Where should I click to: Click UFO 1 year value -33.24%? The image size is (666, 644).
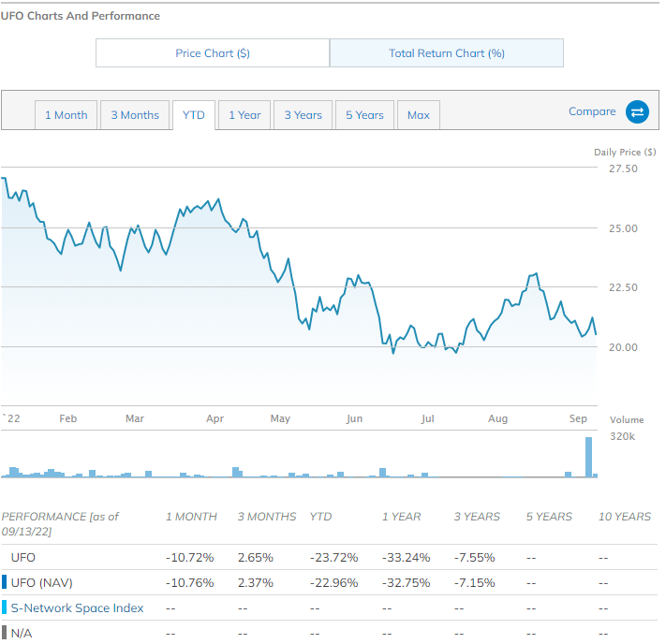point(406,557)
